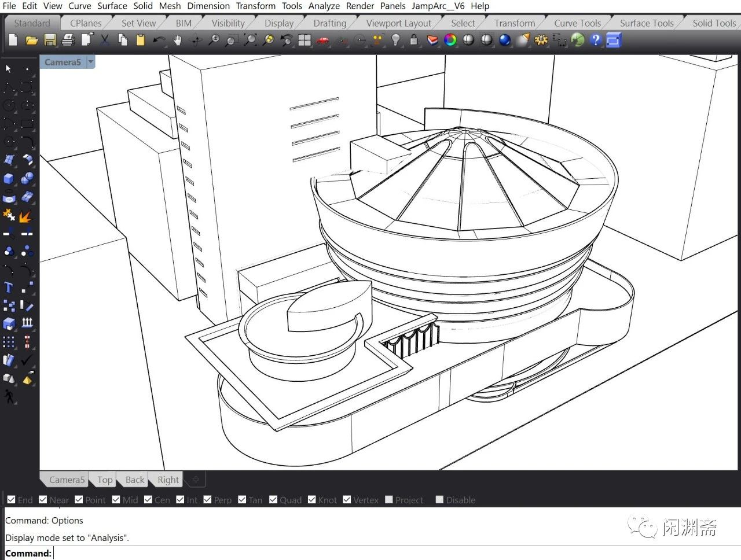Toggle the Near osnap checkbox

point(43,500)
